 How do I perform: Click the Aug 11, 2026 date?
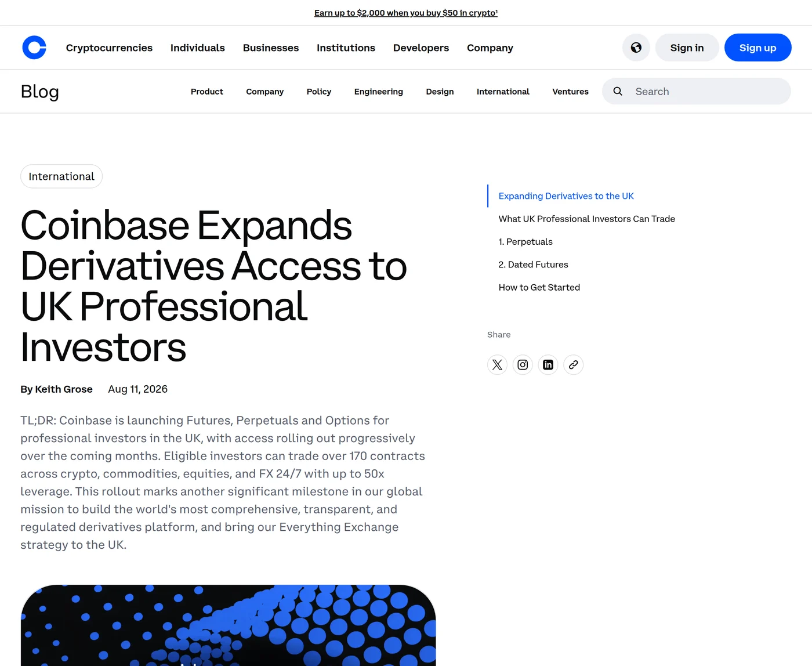[x=137, y=389]
